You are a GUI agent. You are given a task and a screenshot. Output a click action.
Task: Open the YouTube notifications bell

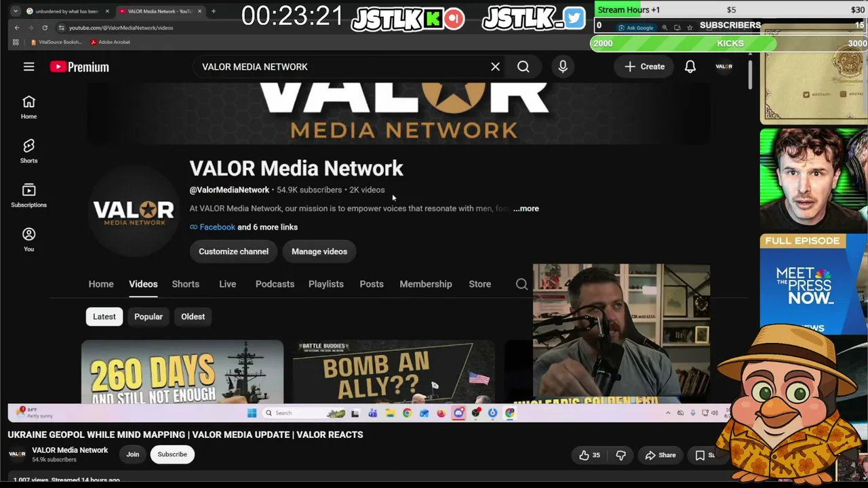pos(690,66)
